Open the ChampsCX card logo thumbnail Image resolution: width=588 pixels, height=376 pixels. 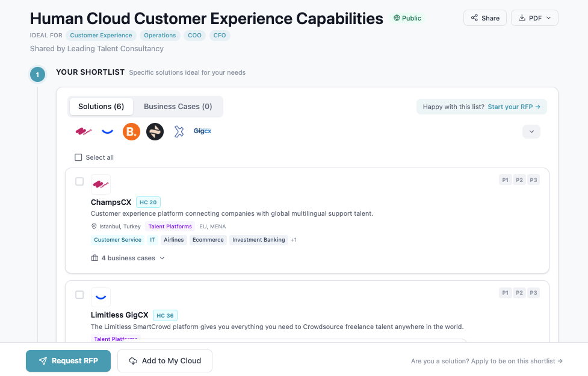click(101, 184)
